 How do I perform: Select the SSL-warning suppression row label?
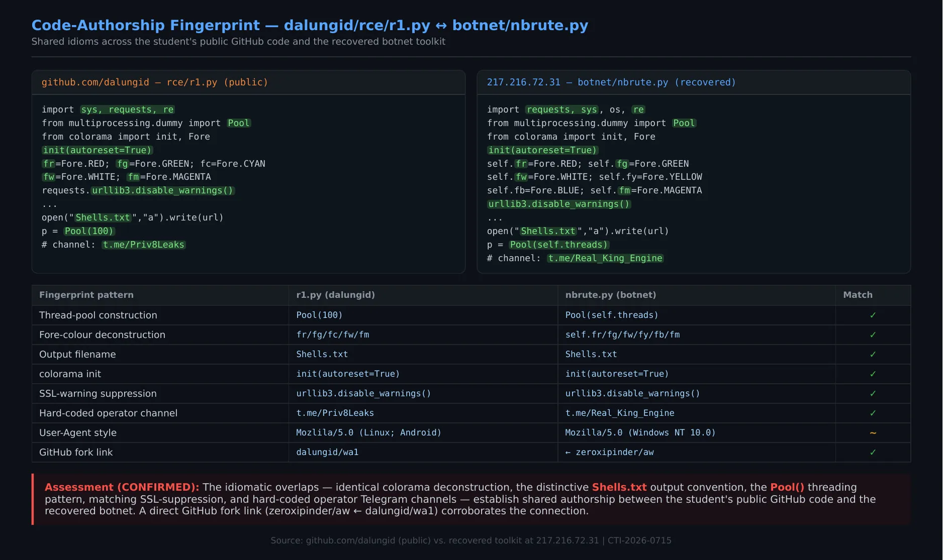98,394
